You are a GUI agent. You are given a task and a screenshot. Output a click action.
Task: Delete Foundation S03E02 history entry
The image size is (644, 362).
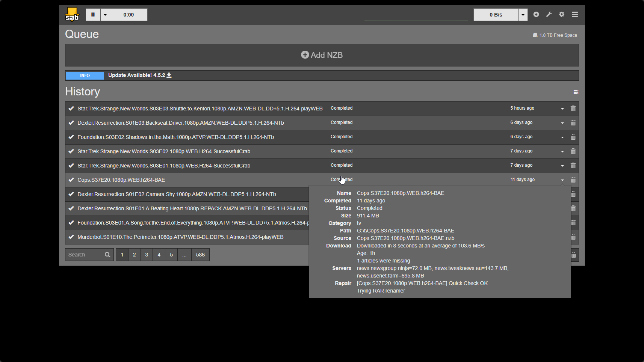(x=573, y=137)
